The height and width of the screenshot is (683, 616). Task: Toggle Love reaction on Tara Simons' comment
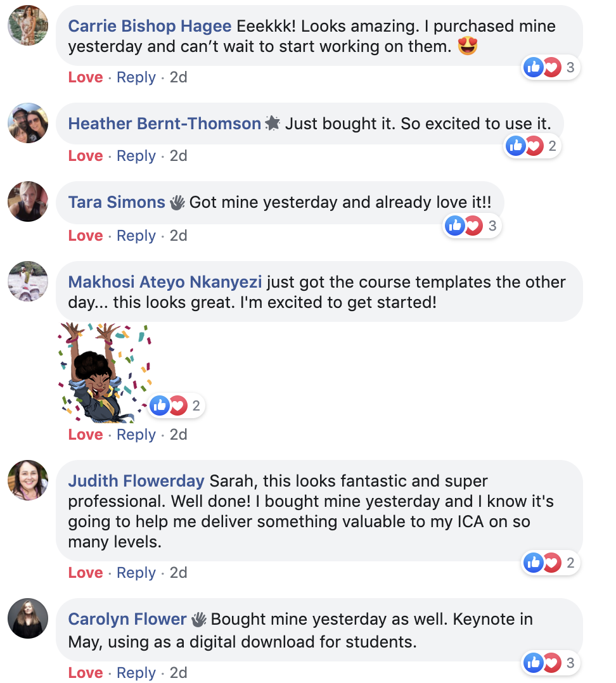point(86,236)
